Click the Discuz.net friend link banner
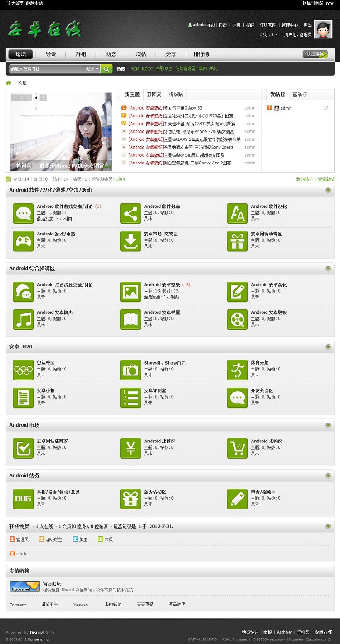This screenshot has width=340, height=644. point(24,586)
